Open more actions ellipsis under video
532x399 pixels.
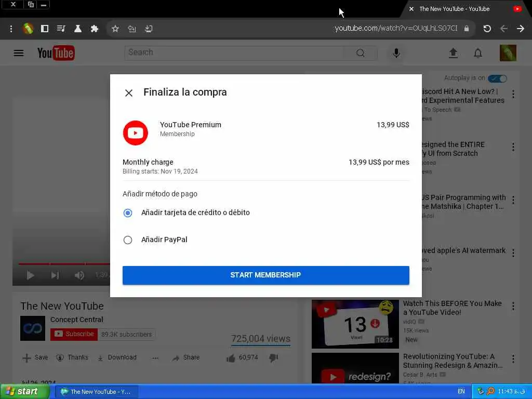tap(155, 358)
